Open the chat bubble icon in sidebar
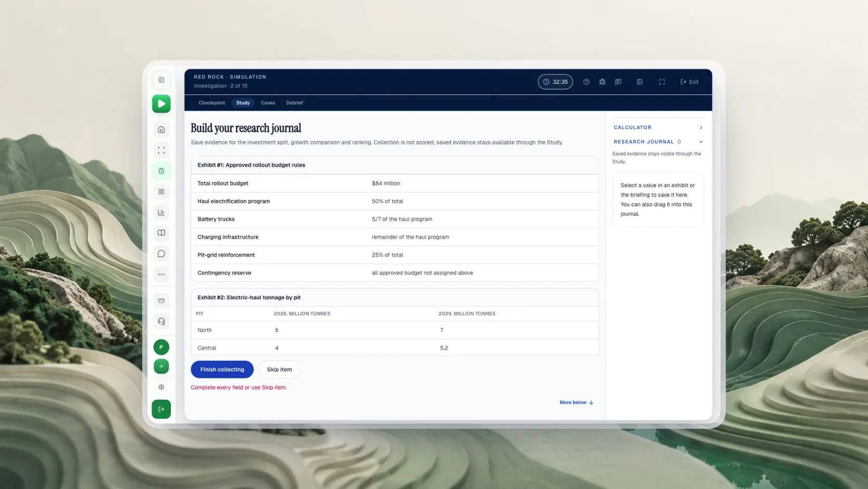 161,254
